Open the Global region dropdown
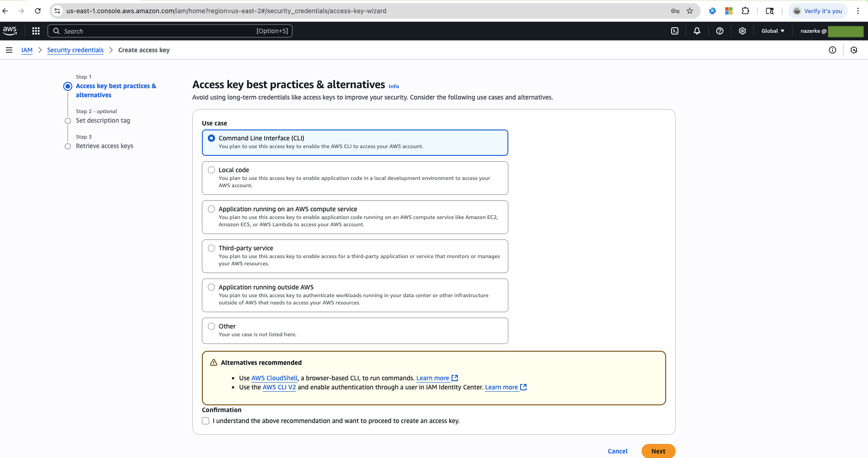 (x=773, y=31)
